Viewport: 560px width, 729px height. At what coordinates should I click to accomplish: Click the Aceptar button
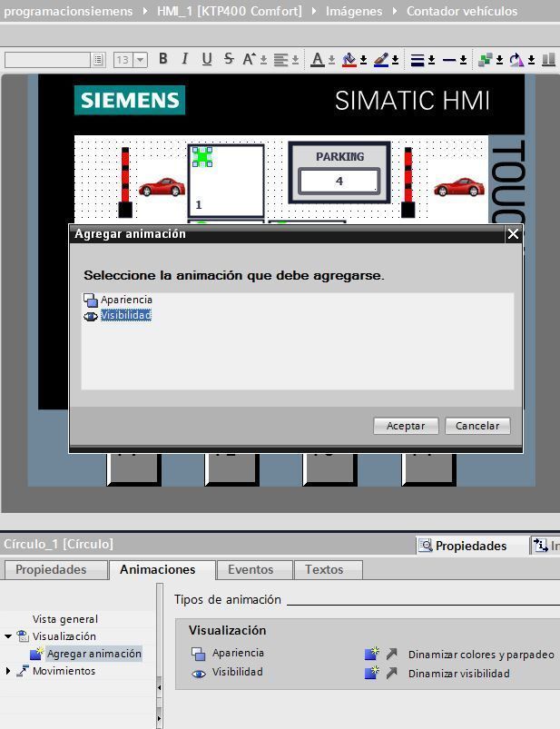coord(406,426)
